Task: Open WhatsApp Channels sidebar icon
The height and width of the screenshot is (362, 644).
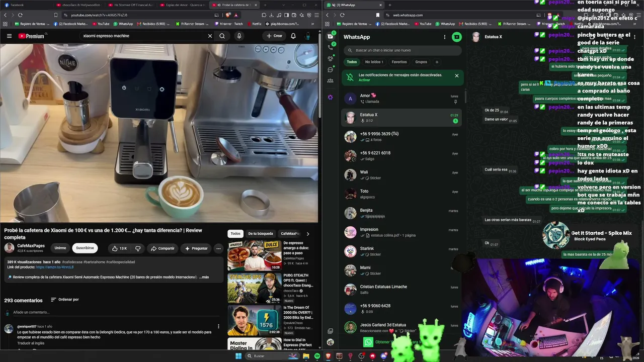Action: pos(330,69)
